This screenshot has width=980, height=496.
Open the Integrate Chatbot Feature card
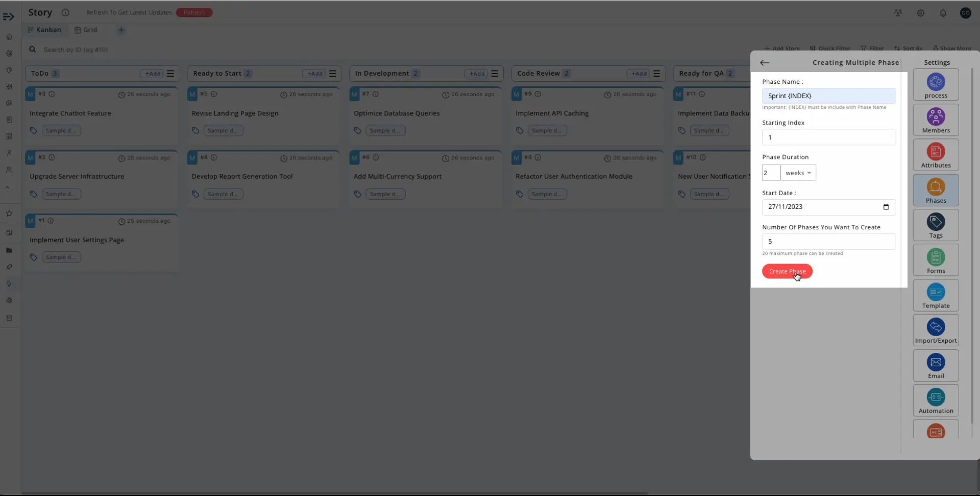point(101,116)
